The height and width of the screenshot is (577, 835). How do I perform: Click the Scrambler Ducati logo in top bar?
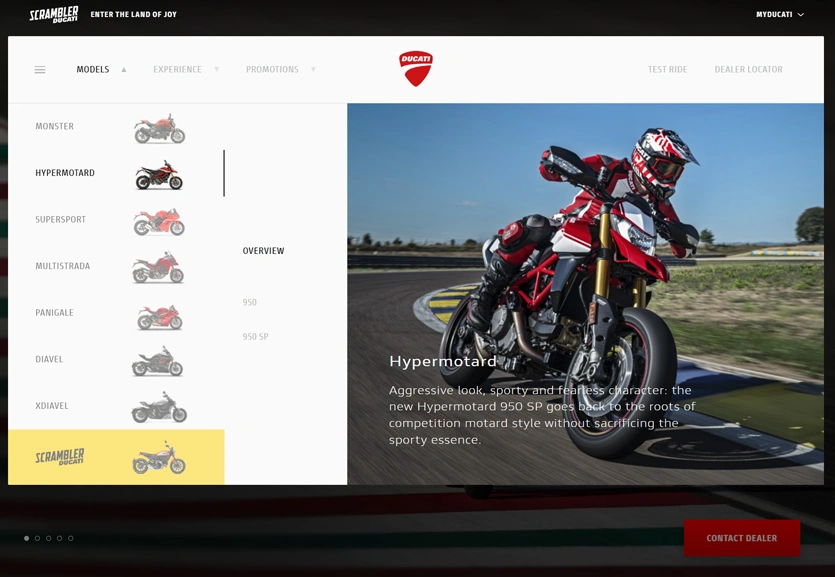click(54, 14)
